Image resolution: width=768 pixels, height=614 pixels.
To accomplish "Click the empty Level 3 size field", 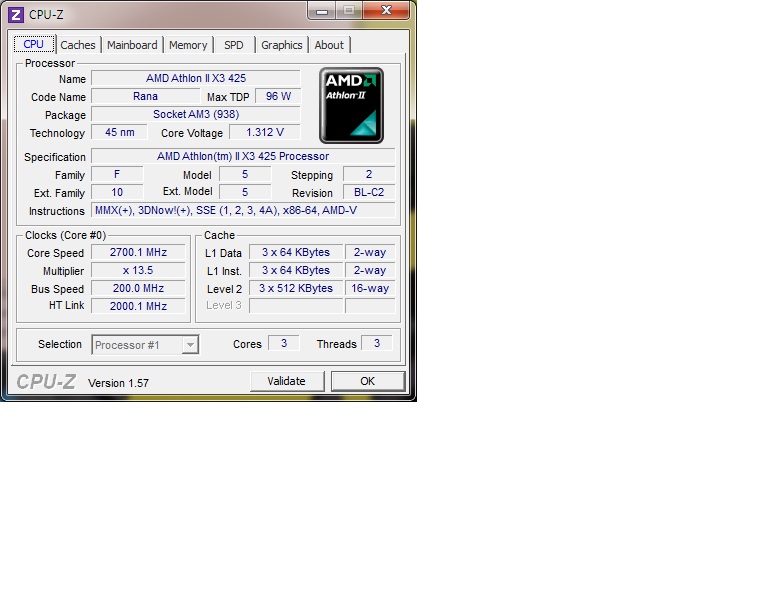I will 296,306.
